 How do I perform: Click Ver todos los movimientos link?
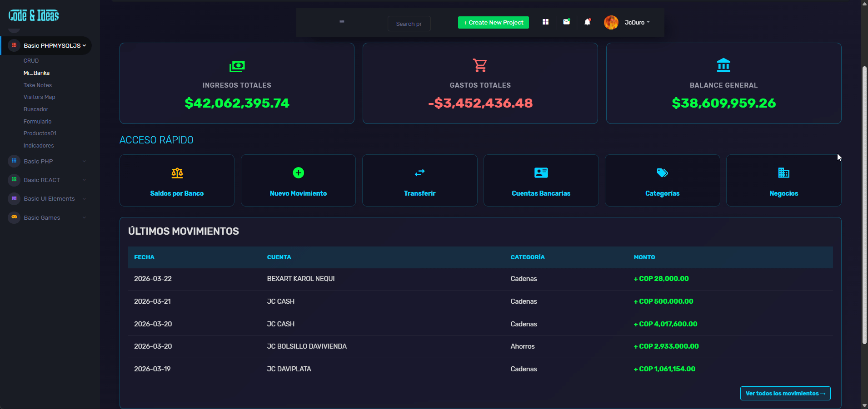[x=785, y=394]
